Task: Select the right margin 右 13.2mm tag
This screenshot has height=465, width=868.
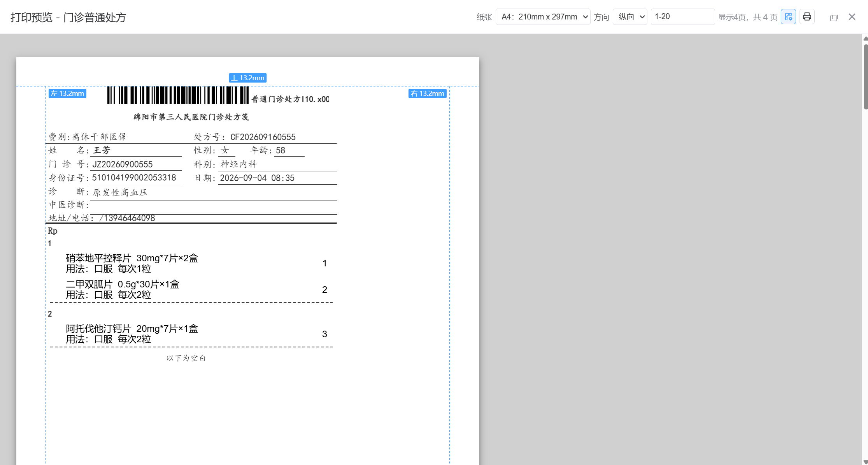Action: click(428, 93)
